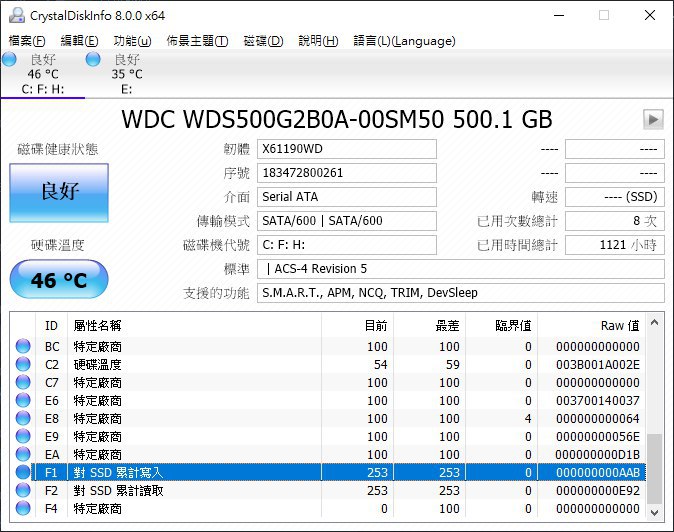Open the 磁碟(D) menu

[263, 41]
